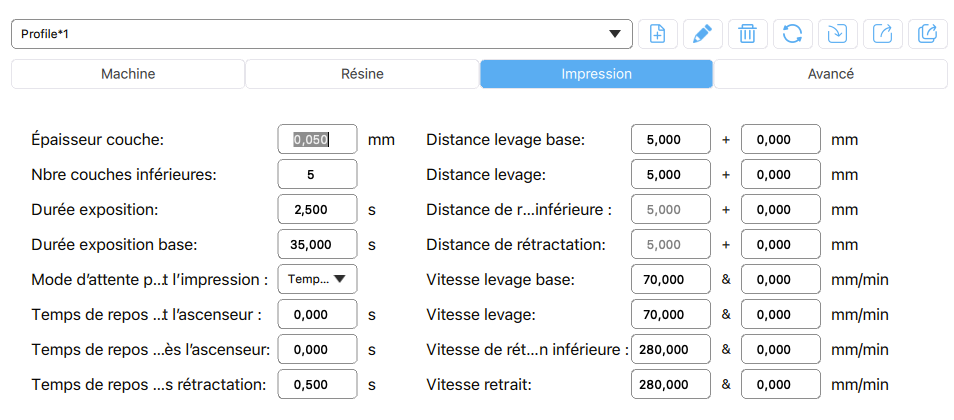
Task: Click first Distance levage base field
Action: click(671, 140)
